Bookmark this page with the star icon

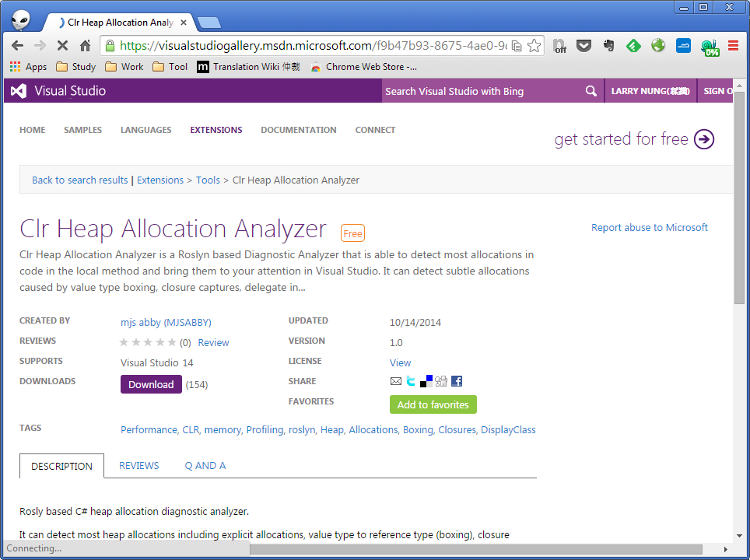[534, 46]
